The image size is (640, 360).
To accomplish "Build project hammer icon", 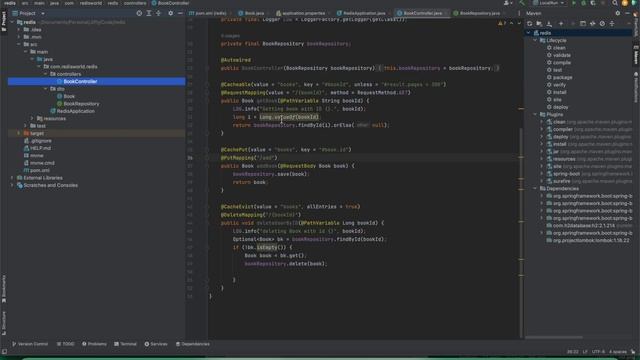I will 522,3.
